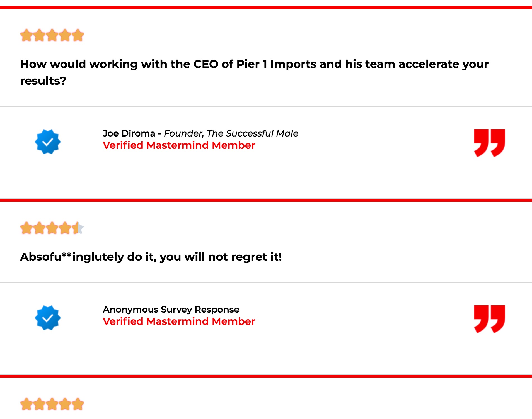Click the word 'results?' in the first headline
The height and width of the screenshot is (419, 532).
coord(43,81)
